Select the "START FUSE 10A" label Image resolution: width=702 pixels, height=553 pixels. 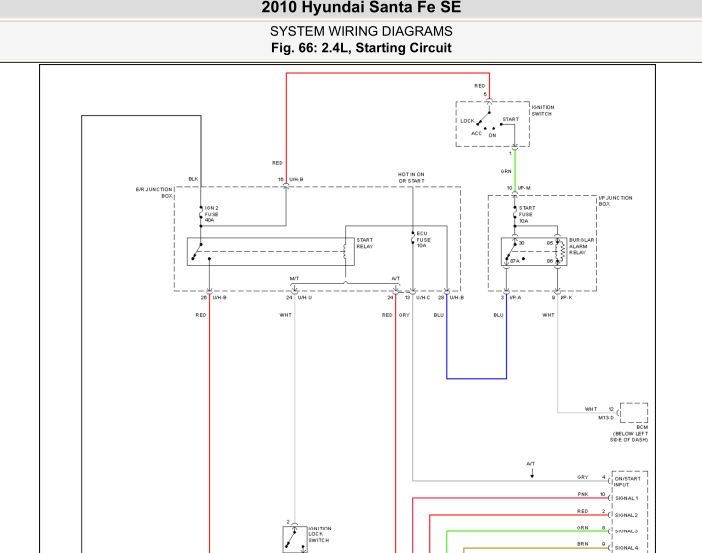[x=526, y=214]
